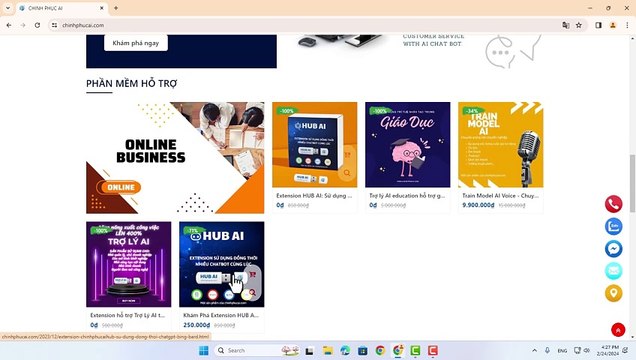Click the 250.000đ price text
The width and height of the screenshot is (636, 360).
(x=197, y=325)
